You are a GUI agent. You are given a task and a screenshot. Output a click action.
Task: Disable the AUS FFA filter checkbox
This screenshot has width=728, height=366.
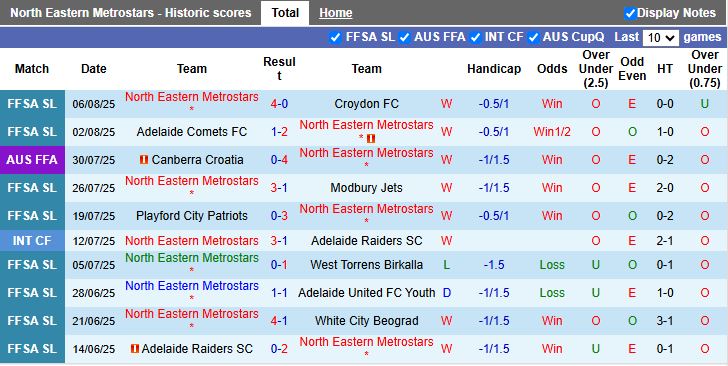coord(405,38)
